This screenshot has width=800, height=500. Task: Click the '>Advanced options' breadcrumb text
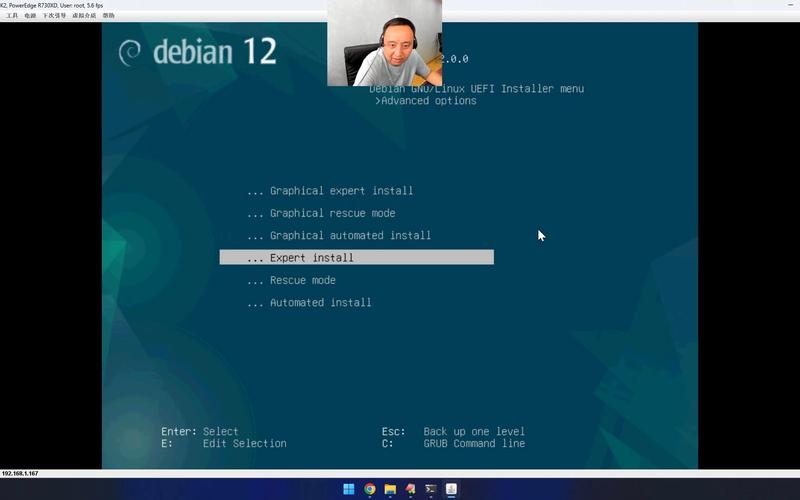click(x=426, y=101)
